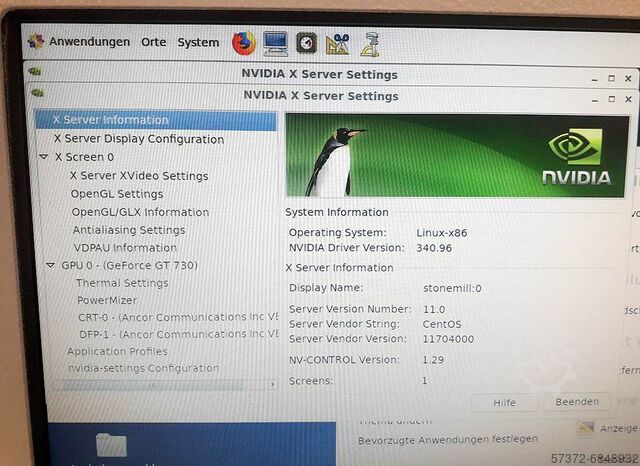Launch Firefox from the top panel
Screen dimensions: 640x466
tap(243, 43)
